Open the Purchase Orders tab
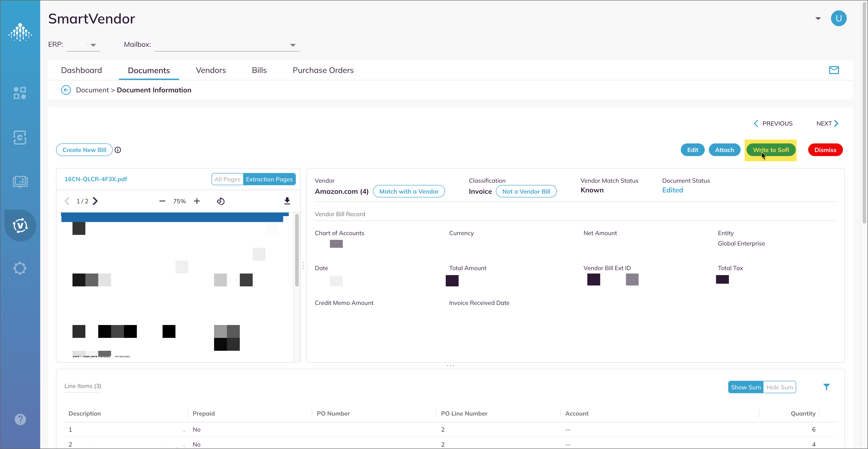 323,70
